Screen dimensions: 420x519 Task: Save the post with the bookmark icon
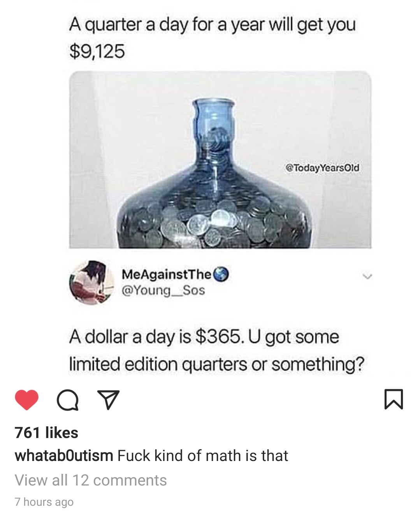tap(394, 399)
